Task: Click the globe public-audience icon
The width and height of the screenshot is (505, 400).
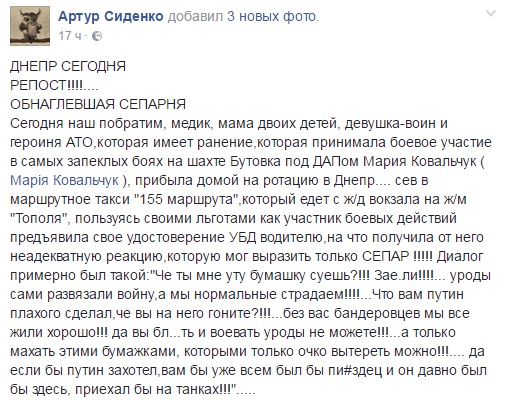Action: [96, 36]
